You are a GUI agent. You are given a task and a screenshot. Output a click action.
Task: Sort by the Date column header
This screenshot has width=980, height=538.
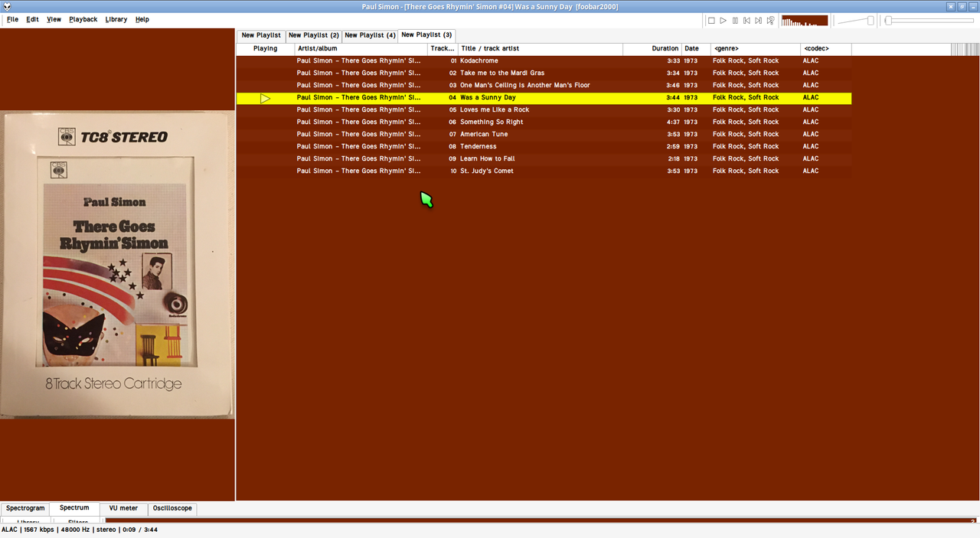tap(697, 49)
